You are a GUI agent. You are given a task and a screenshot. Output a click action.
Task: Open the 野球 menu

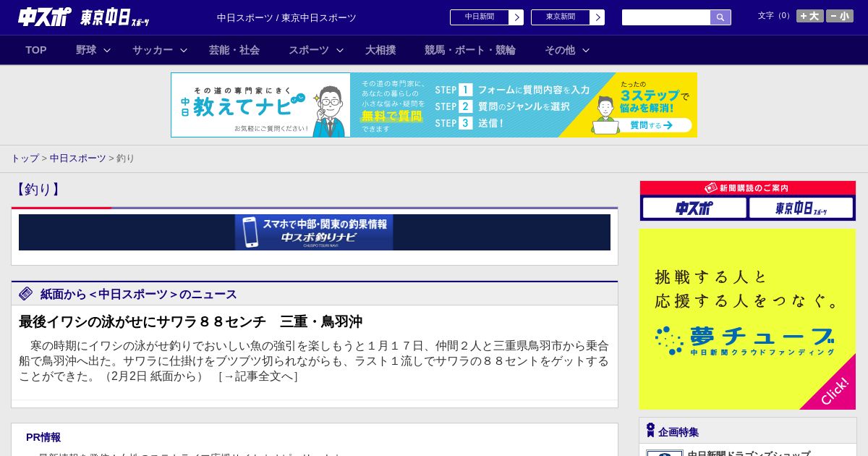pyautogui.click(x=86, y=50)
